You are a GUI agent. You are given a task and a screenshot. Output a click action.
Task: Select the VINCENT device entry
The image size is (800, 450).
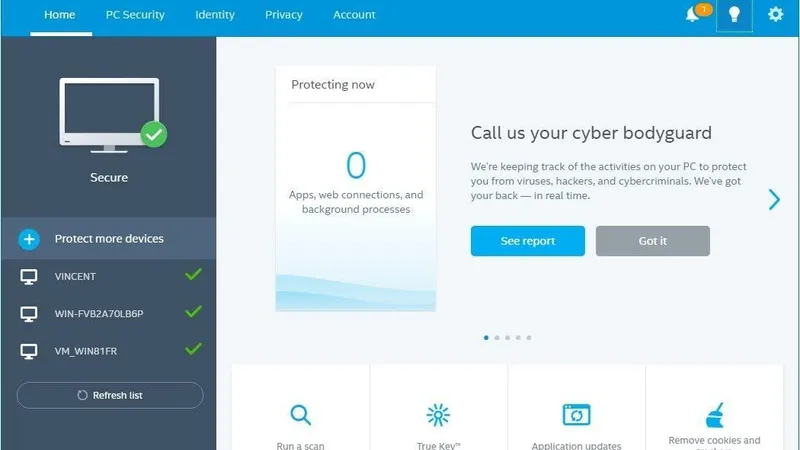109,277
